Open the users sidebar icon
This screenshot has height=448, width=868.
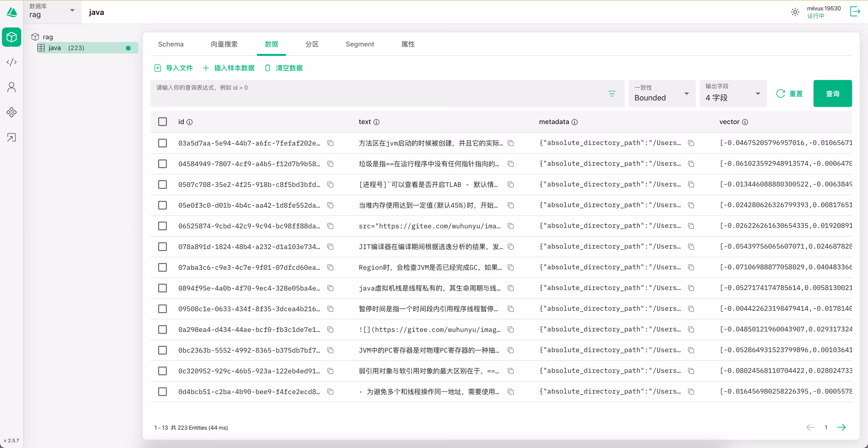12,87
